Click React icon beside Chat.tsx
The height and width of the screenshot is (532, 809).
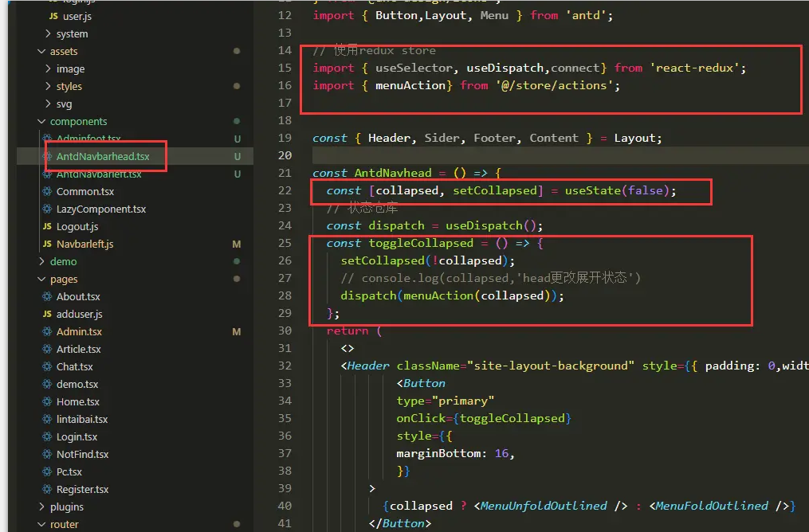point(48,367)
